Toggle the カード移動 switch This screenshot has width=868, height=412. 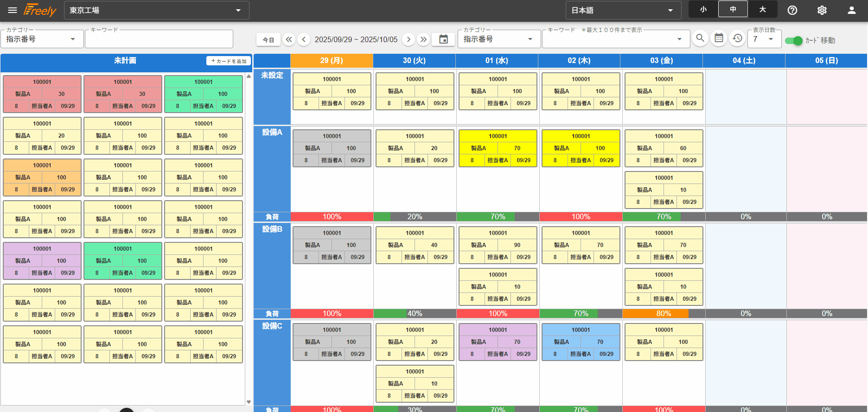point(794,41)
